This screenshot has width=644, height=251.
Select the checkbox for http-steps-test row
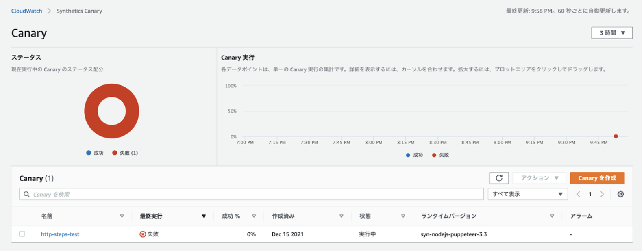[x=22, y=234]
